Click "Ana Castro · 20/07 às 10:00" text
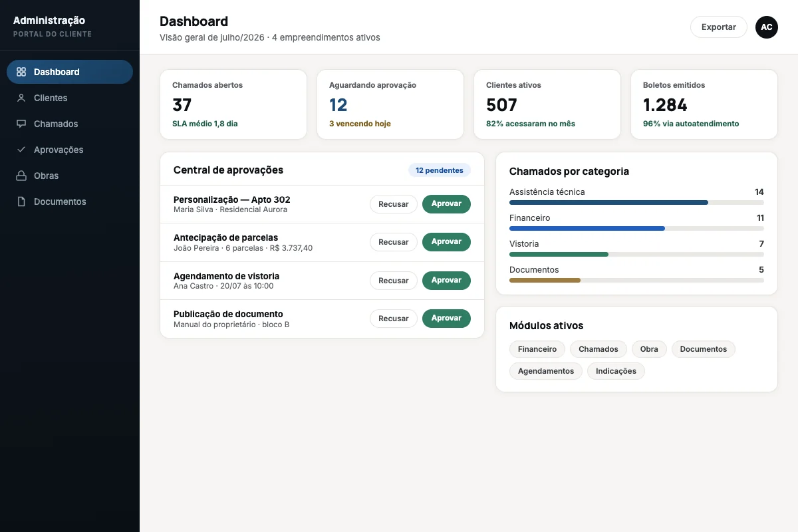The image size is (798, 532). (223, 286)
